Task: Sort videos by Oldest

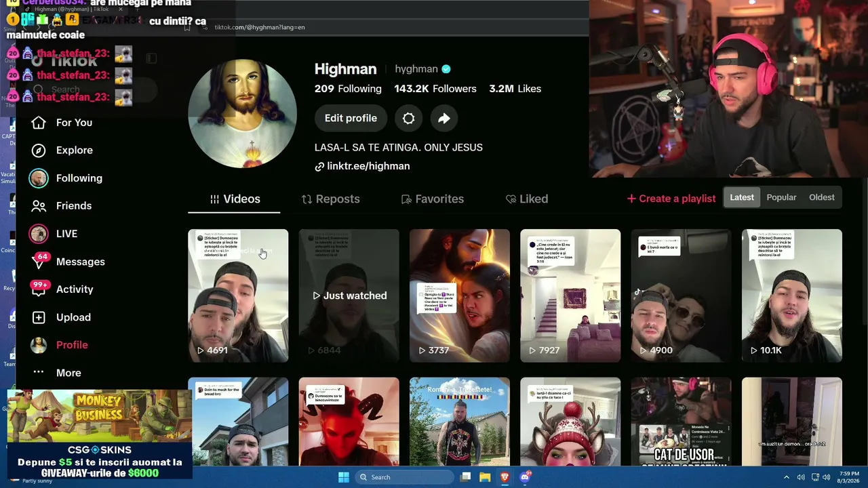Action: 821,197
